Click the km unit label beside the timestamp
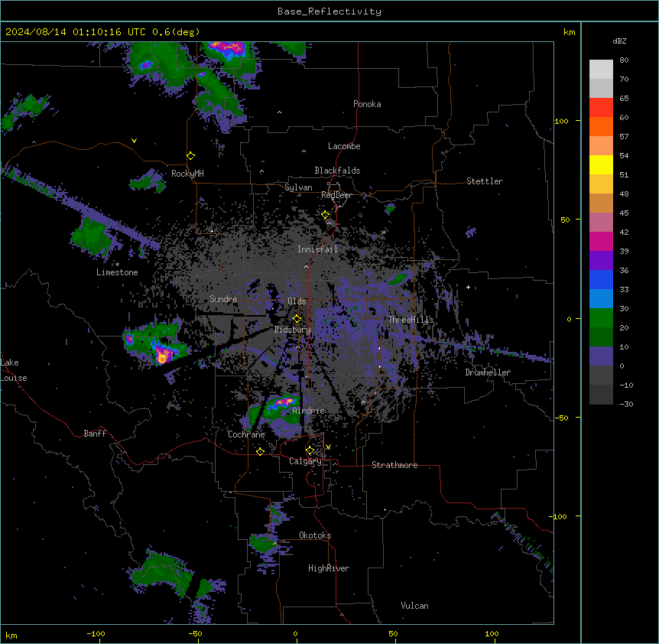The width and height of the screenshot is (659, 644). coord(569,32)
